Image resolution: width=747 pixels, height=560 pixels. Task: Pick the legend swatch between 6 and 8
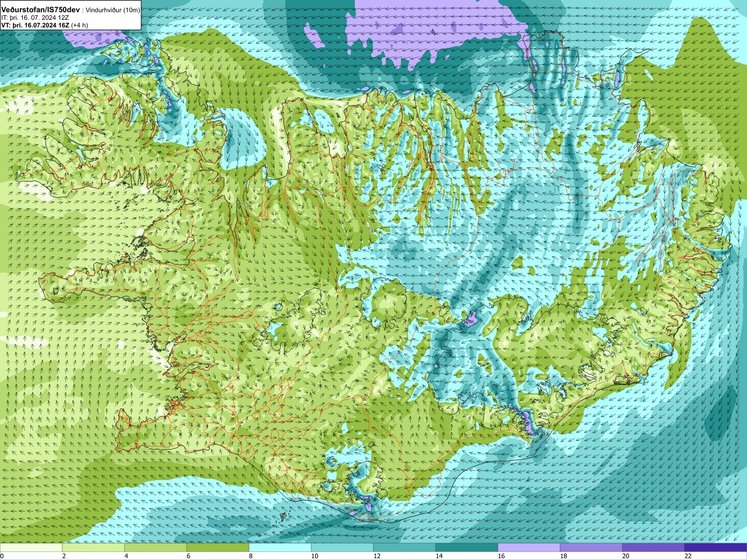(x=218, y=548)
